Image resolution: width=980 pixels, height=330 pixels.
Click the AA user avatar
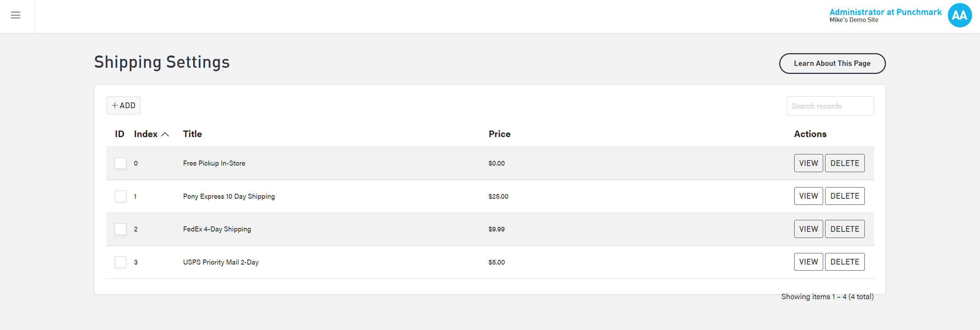tap(959, 15)
